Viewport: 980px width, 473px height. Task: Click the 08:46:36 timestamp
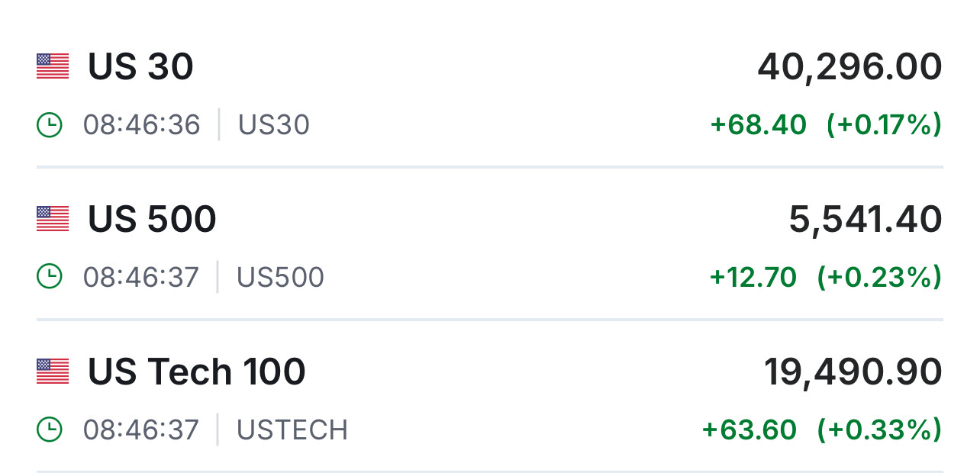(x=142, y=124)
